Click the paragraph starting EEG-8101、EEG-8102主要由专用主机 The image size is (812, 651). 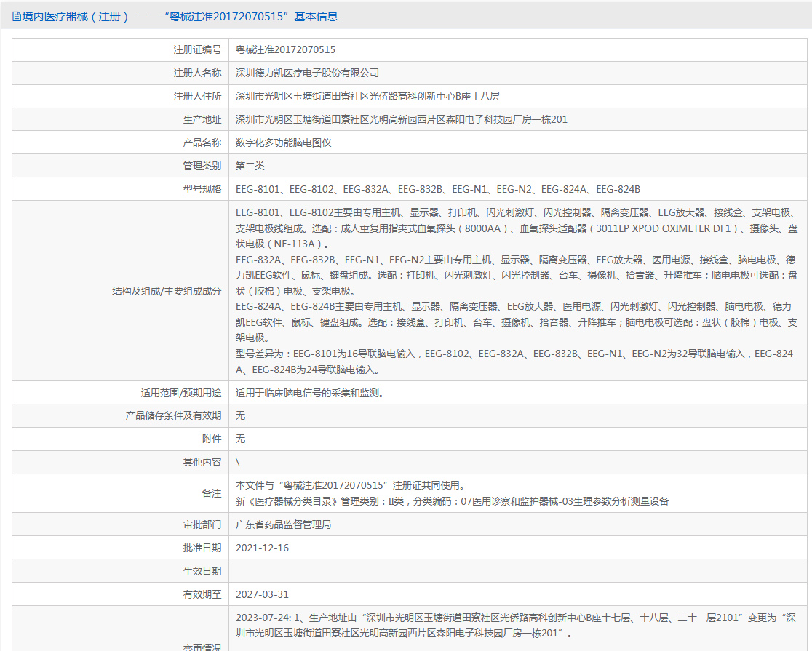pos(517,228)
